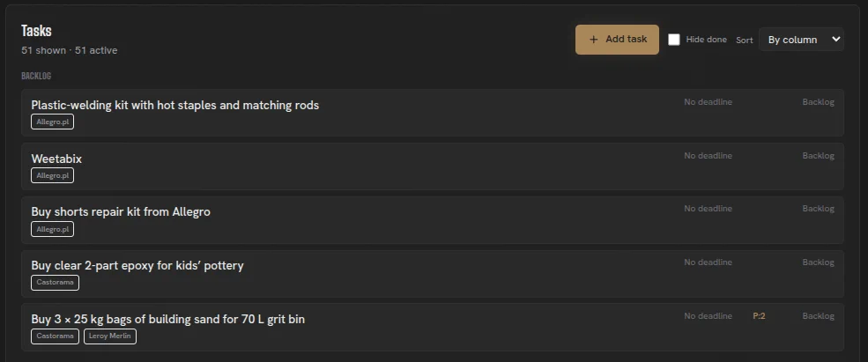
Task: Open Buy clear 2-part epoxy task
Action: pos(433,274)
